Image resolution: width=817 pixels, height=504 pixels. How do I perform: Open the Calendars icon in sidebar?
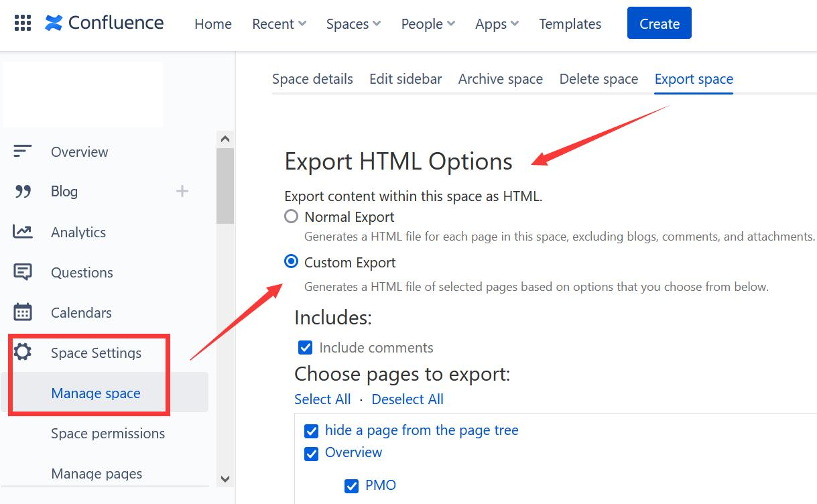click(23, 312)
